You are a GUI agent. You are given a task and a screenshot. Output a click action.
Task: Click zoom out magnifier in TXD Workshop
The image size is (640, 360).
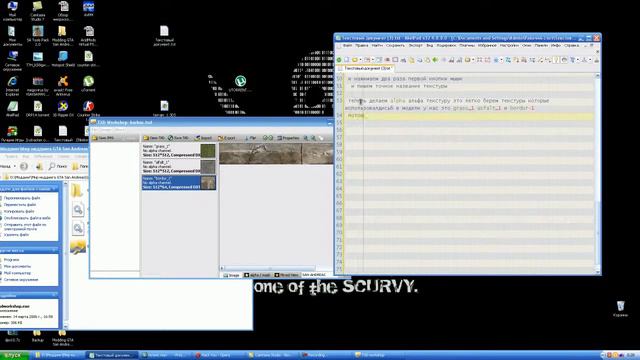[x=314, y=138]
